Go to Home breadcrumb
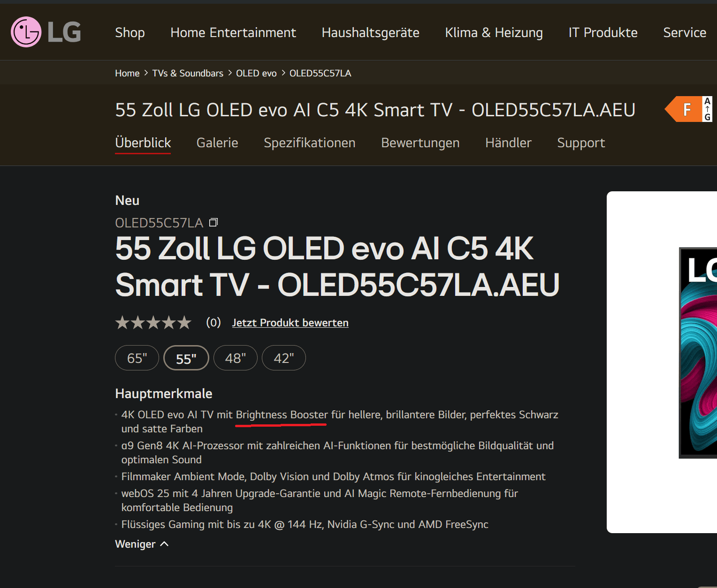The image size is (717, 588). (127, 73)
